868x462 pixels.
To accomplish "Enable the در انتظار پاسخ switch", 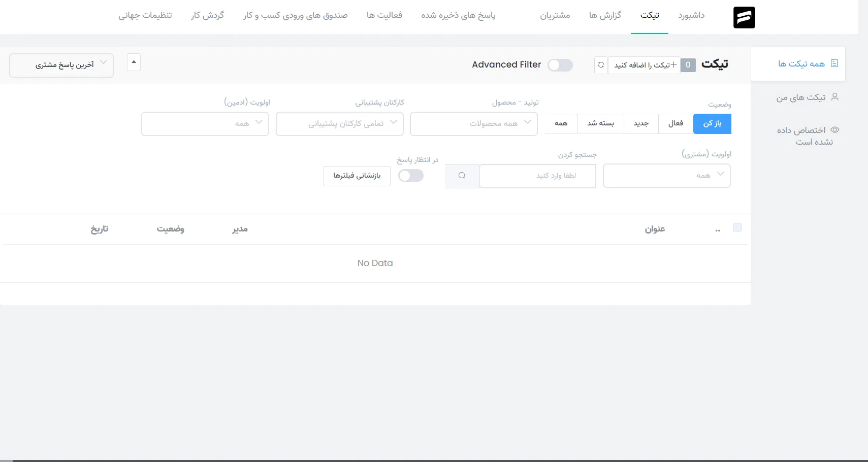I will click(411, 176).
